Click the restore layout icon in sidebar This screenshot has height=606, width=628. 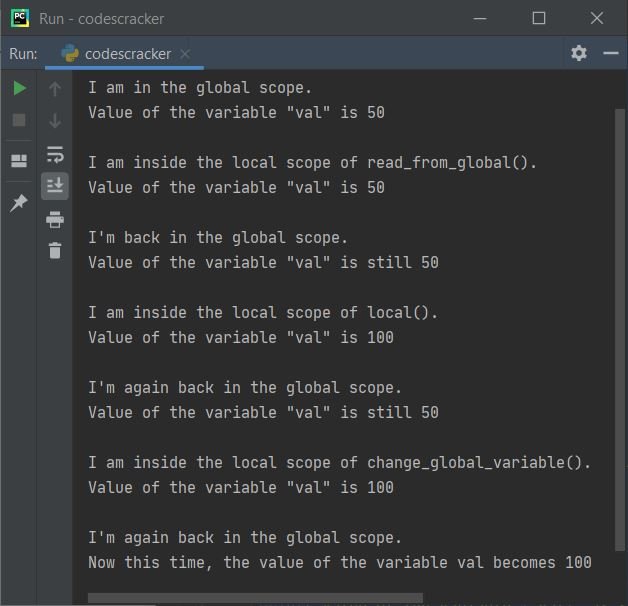click(x=19, y=161)
